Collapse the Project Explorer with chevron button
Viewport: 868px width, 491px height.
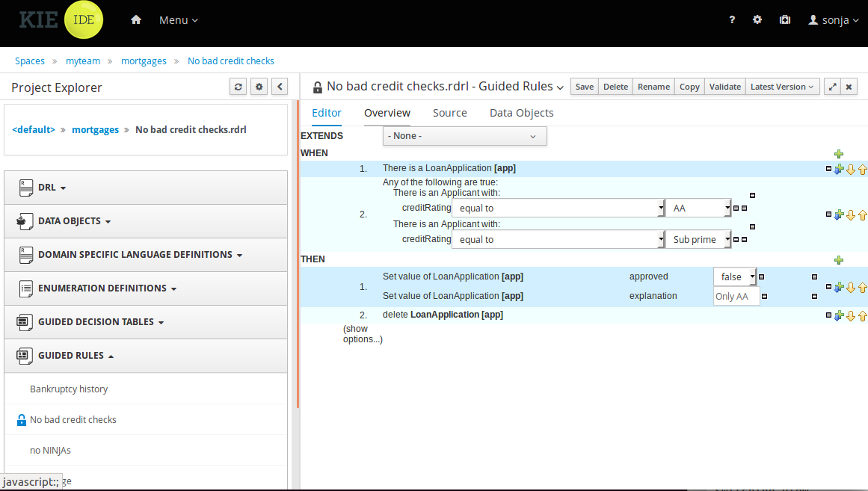click(x=280, y=87)
